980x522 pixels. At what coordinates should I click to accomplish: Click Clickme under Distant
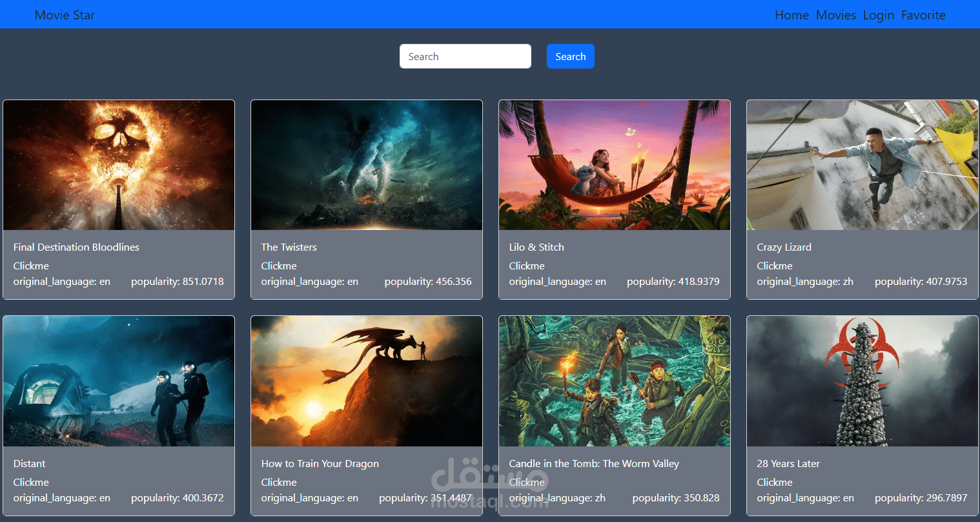point(31,482)
